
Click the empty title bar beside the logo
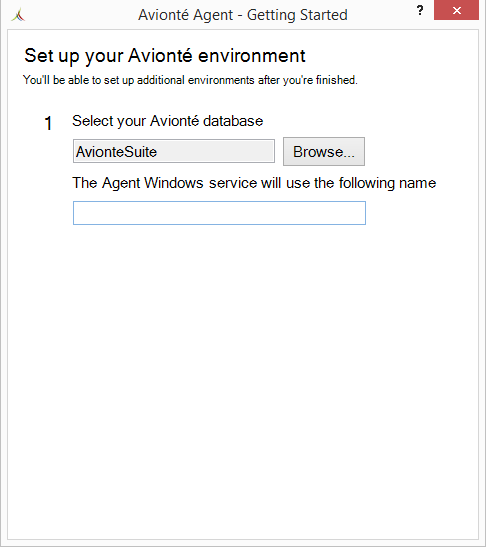(x=80, y=15)
